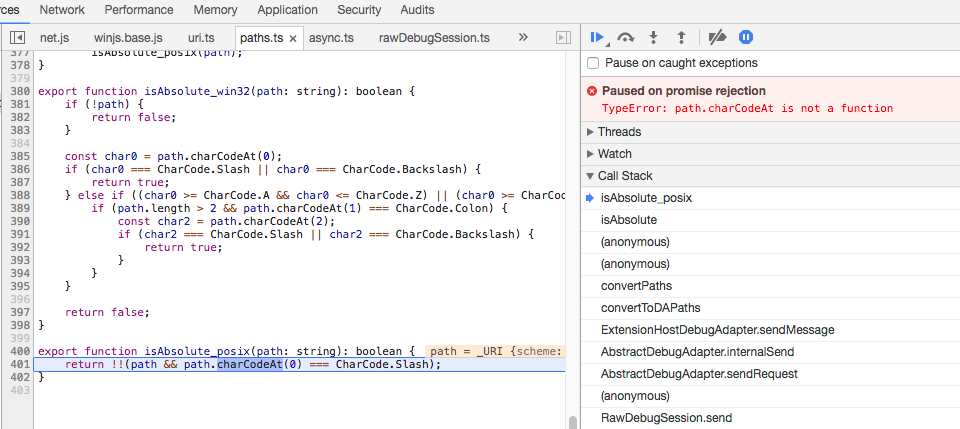Screen dimensions: 960x429
Task: Show navigator sidebar toggle
Action: click(x=18, y=37)
